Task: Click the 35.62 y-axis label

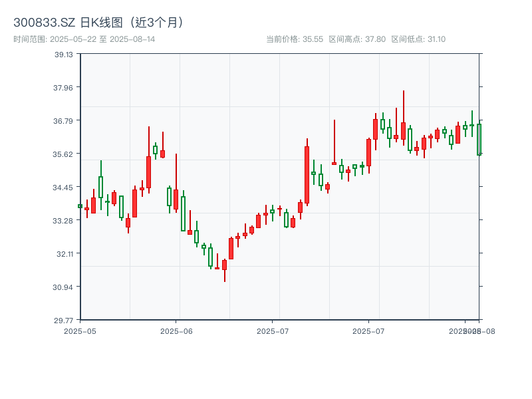Action: (64, 154)
